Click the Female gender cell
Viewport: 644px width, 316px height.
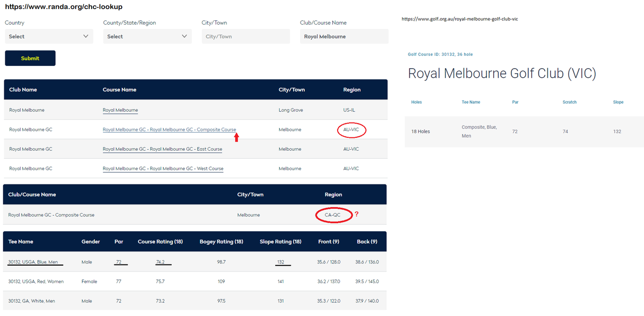(89, 281)
